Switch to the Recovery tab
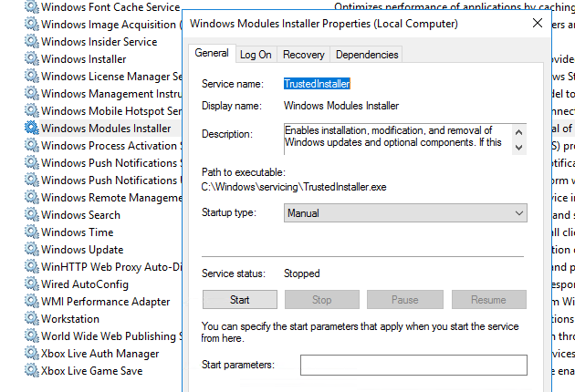 point(304,55)
